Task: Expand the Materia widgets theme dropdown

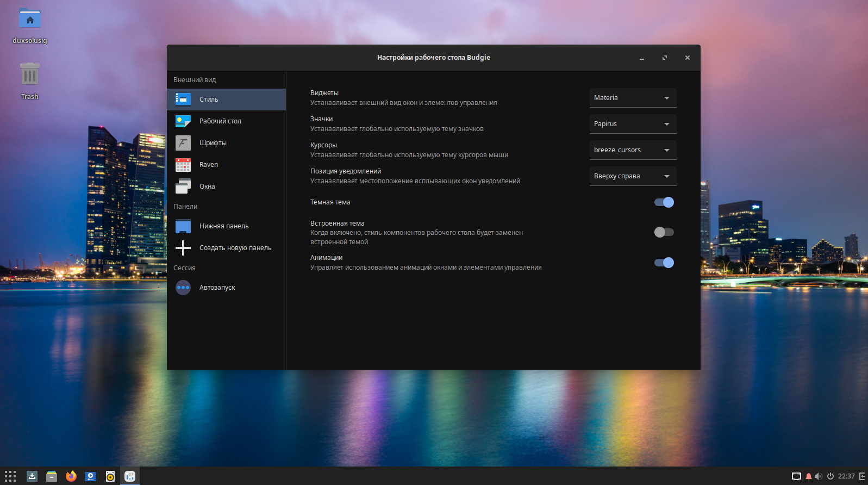Action: (633, 98)
